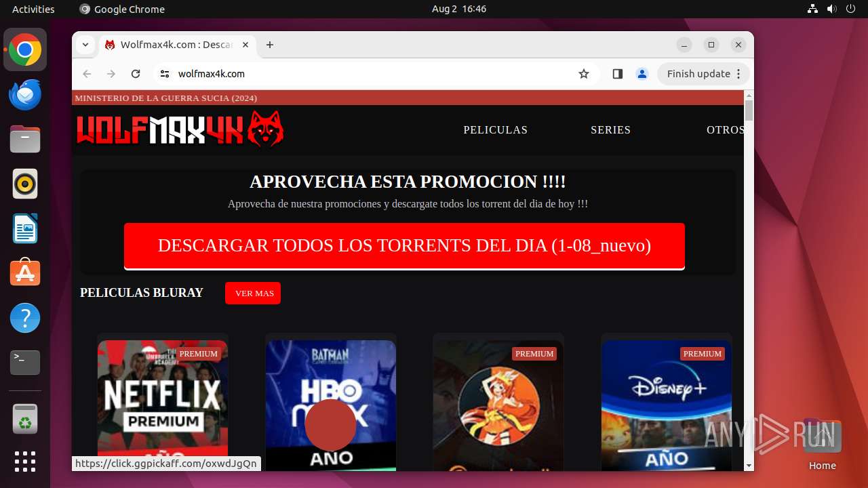Open the Chrome profile avatar
Screen dimensions: 868x488
tap(642, 74)
